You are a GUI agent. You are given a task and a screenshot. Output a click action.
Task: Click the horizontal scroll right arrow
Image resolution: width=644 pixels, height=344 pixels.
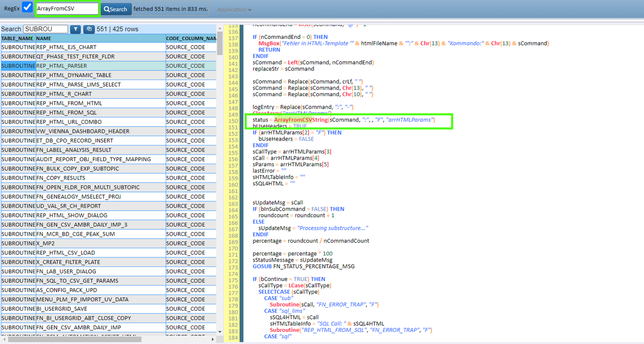[213, 339]
